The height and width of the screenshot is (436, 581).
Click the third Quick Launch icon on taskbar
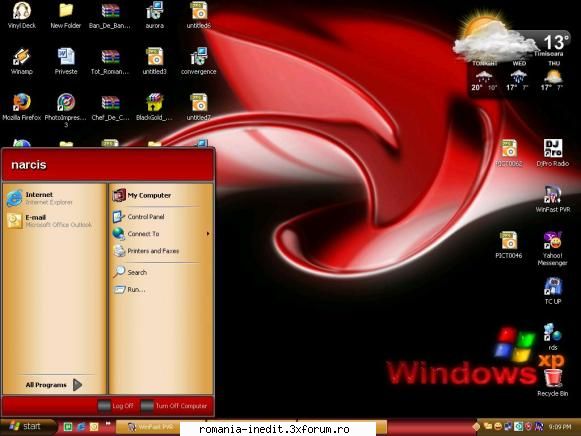click(94, 427)
